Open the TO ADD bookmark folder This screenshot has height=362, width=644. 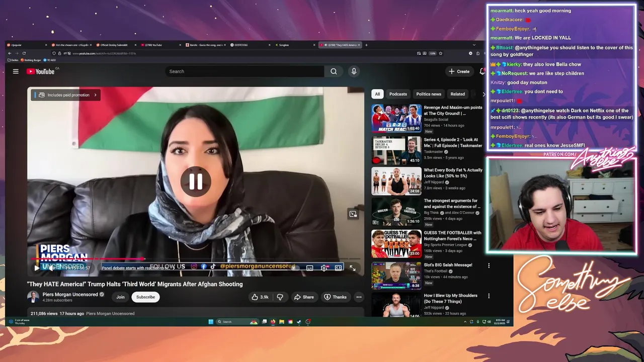(x=50, y=60)
